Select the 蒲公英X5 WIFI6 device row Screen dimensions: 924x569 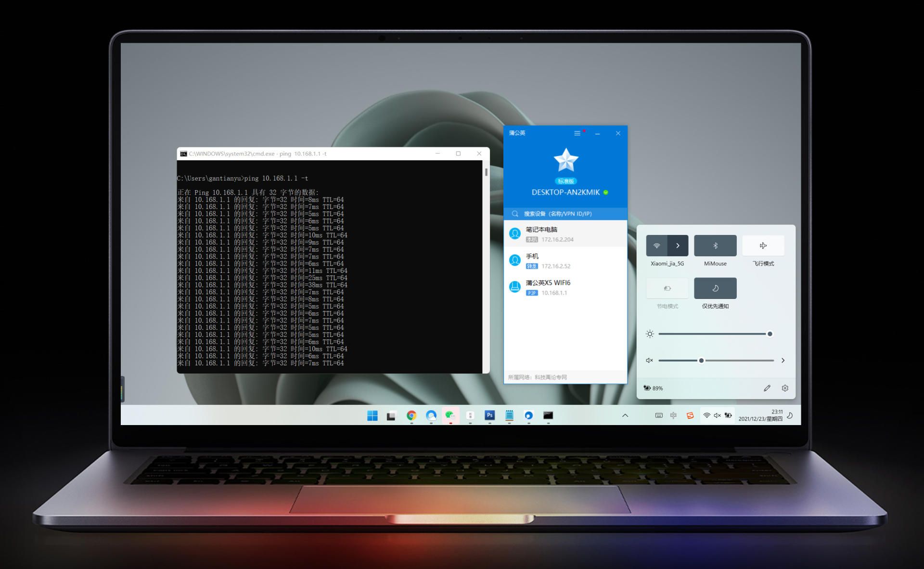coord(565,287)
